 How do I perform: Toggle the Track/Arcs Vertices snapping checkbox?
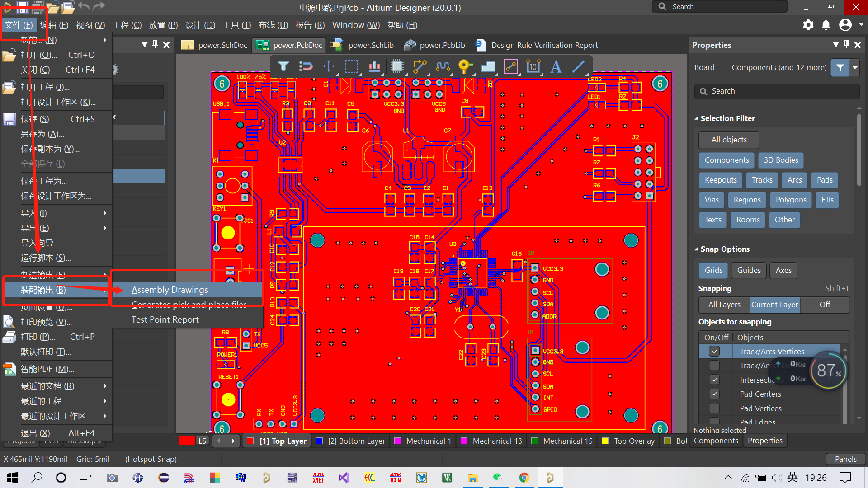(x=714, y=351)
